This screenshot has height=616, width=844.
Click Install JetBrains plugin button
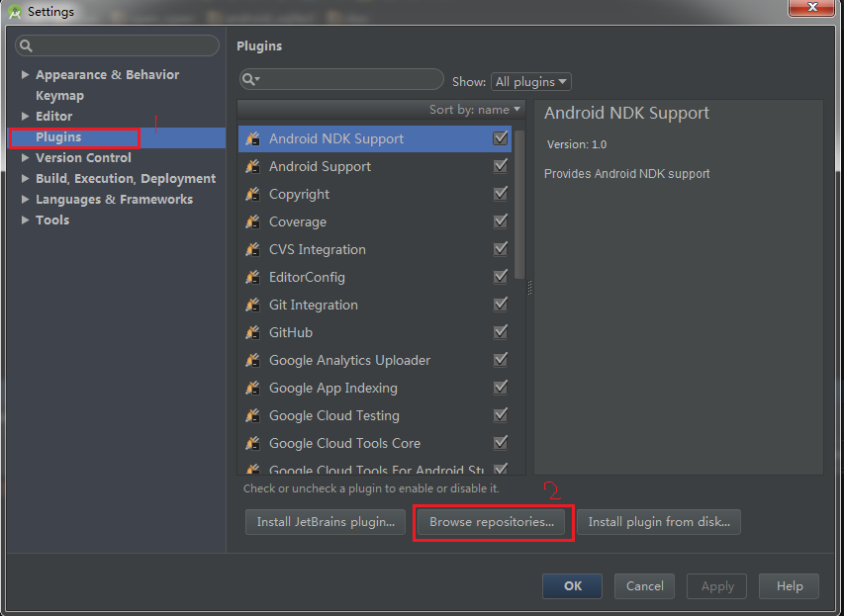[x=326, y=522]
